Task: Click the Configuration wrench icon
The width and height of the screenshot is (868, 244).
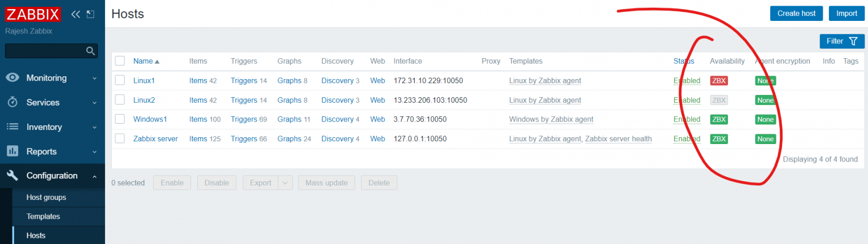Action: coord(12,176)
